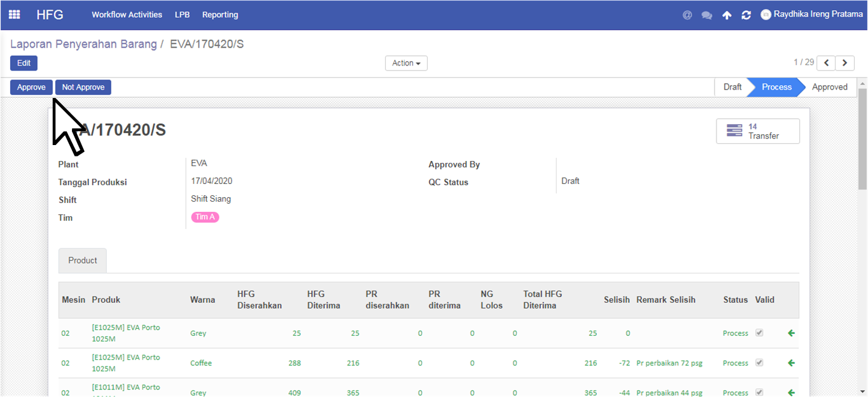Go to the previous record arrow
Image resolution: width=868 pixels, height=397 pixels.
pyautogui.click(x=826, y=62)
